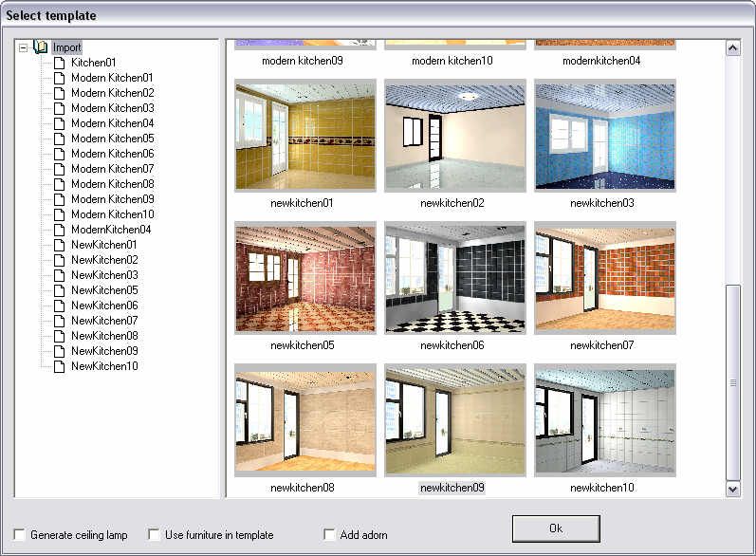This screenshot has width=756, height=556.
Task: Select NewKitchen03 label in tree
Action: coord(104,275)
